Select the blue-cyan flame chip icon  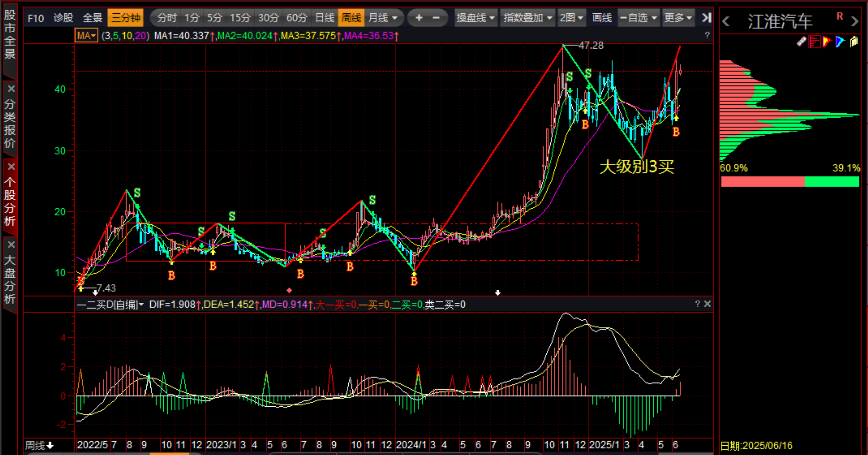coord(840,42)
